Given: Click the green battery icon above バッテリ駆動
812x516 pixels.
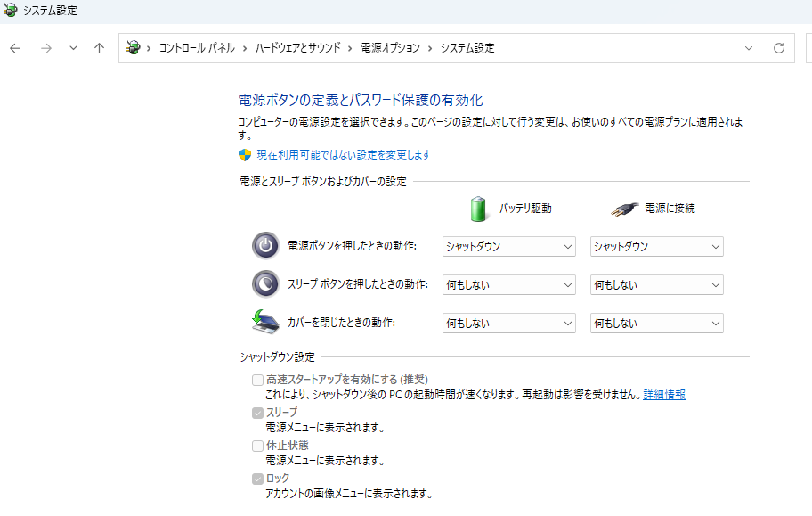Looking at the screenshot, I should click(x=478, y=207).
